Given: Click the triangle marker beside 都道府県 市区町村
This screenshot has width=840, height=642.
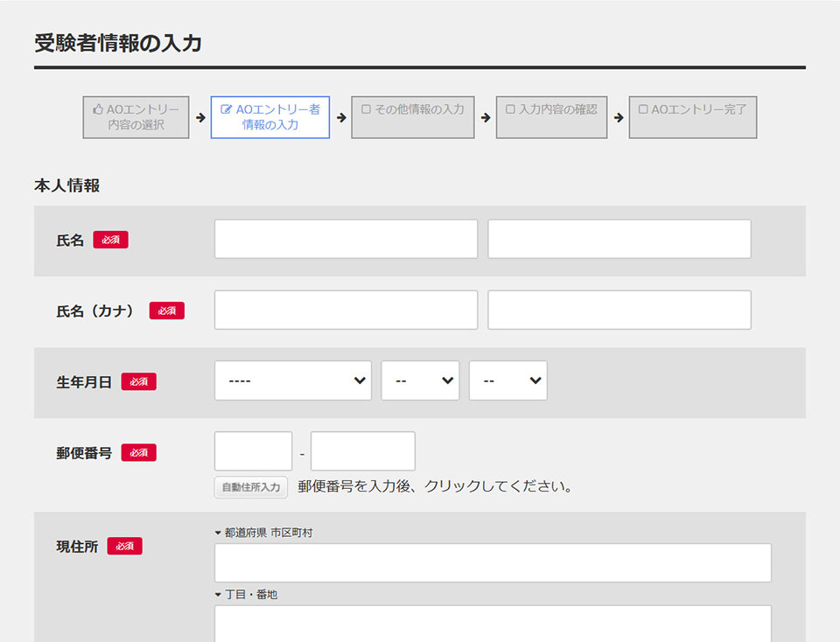Looking at the screenshot, I should [x=218, y=533].
